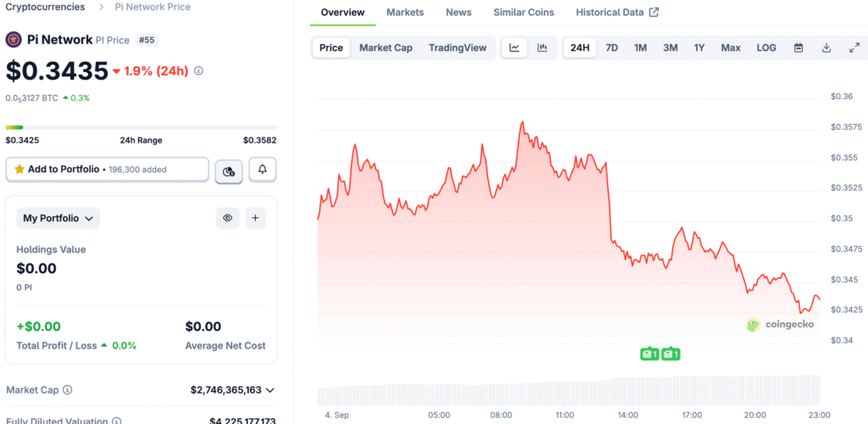
Task: Select the 7D time range
Action: click(612, 47)
